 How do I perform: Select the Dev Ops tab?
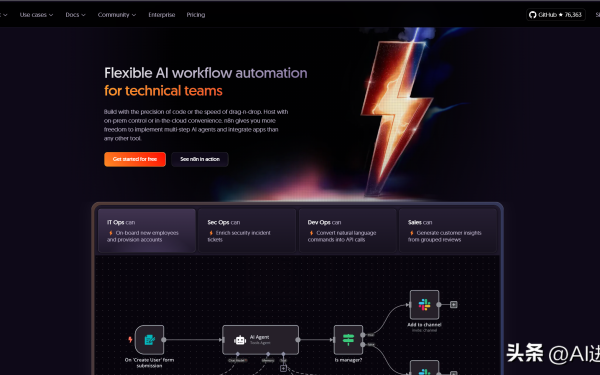(347, 230)
